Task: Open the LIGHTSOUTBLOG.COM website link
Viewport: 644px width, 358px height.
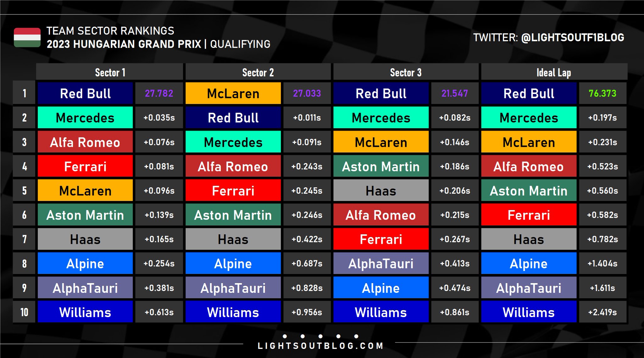Action: point(320,346)
